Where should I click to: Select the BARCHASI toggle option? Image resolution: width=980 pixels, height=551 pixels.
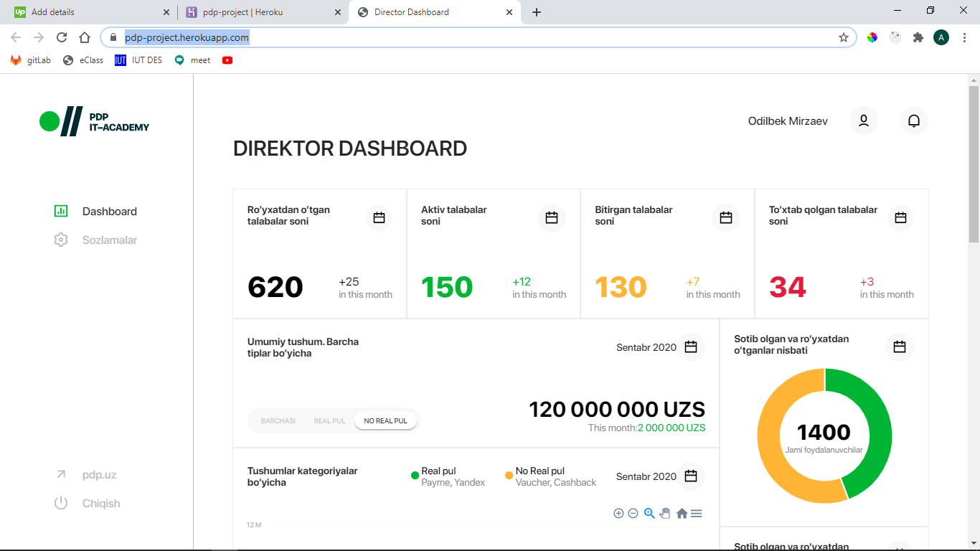tap(278, 420)
